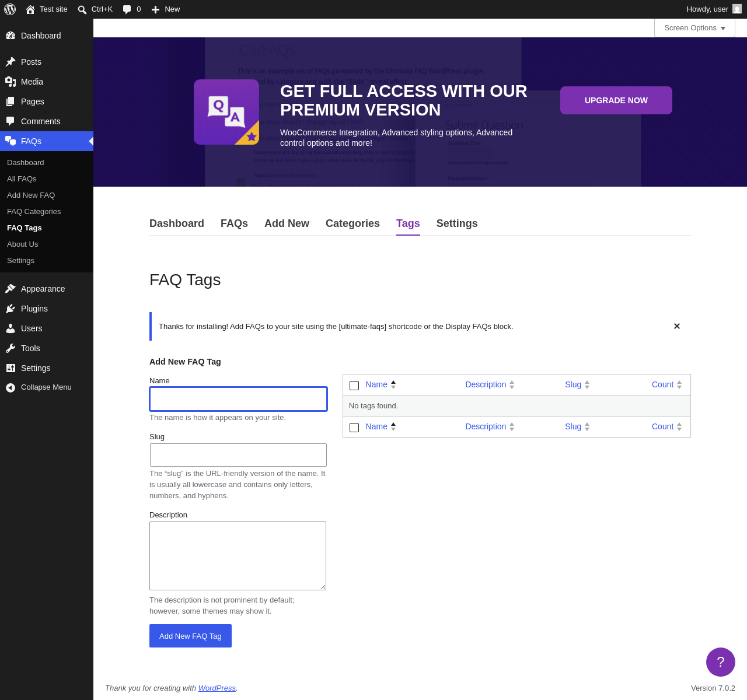Switch to the Tags plugin tab
The width and height of the screenshot is (747, 700).
[x=408, y=223]
